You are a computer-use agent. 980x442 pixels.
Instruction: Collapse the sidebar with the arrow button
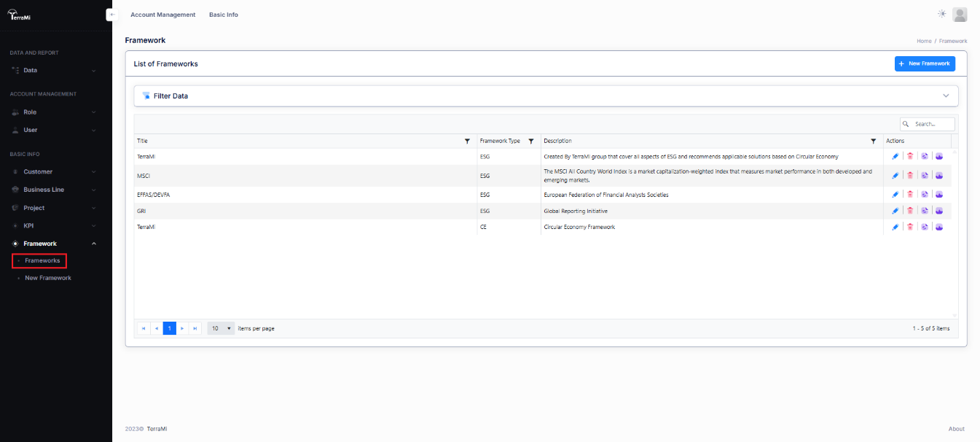pos(111,15)
